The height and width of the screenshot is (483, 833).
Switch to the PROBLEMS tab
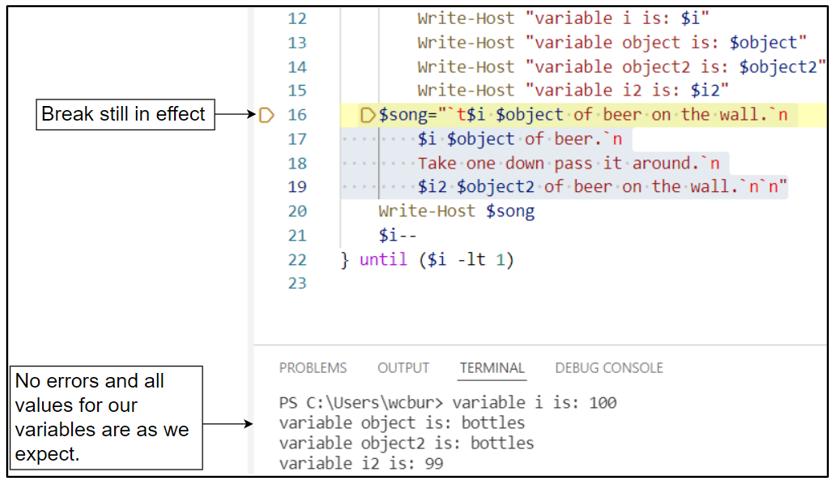click(x=313, y=368)
